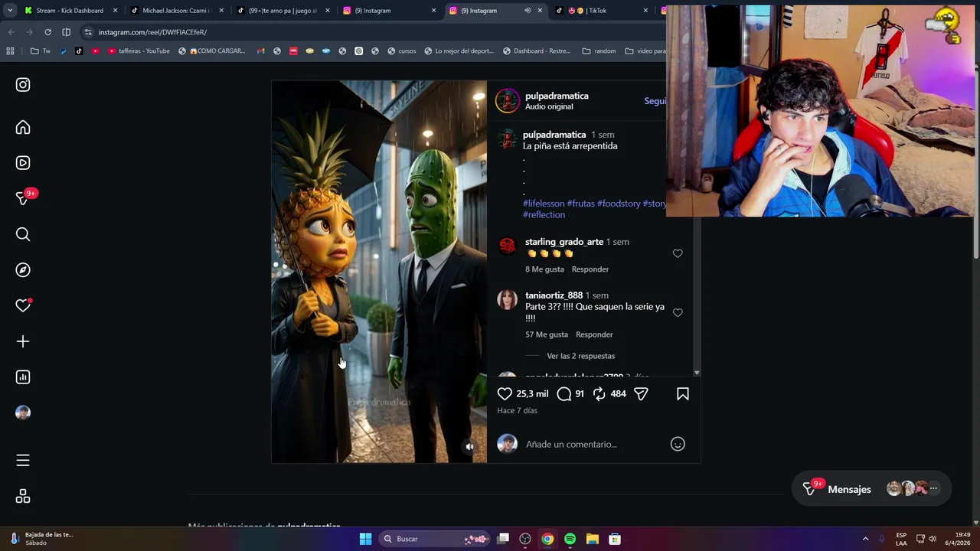View the '57 Me gusta' likes list
This screenshot has width=980, height=551.
[547, 334]
